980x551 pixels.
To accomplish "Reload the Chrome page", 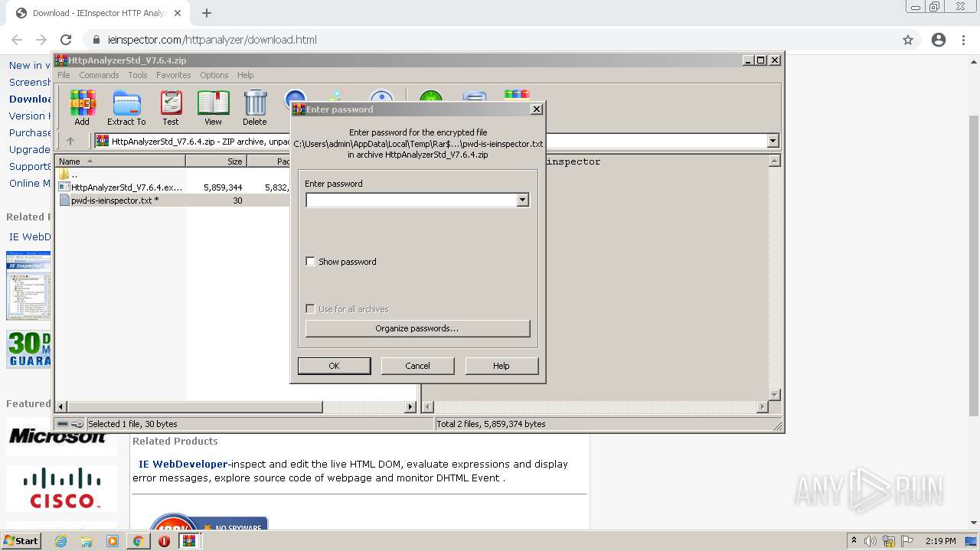I will click(x=66, y=40).
